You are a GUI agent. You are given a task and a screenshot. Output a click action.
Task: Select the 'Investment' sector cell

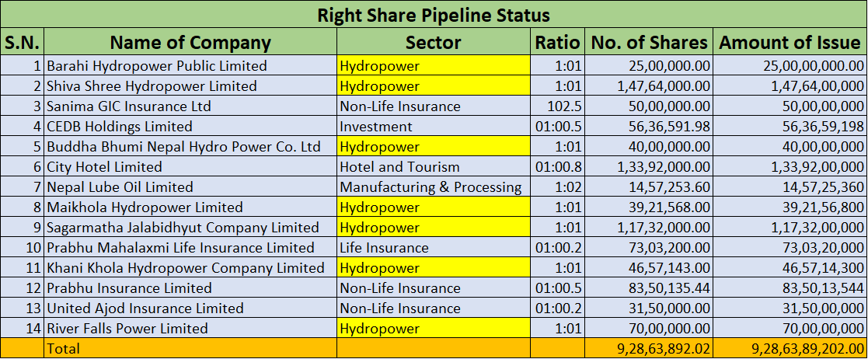tap(434, 126)
